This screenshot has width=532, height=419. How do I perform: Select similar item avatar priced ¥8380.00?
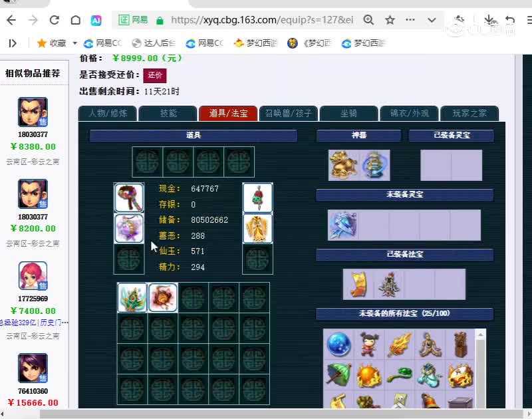[x=33, y=112]
